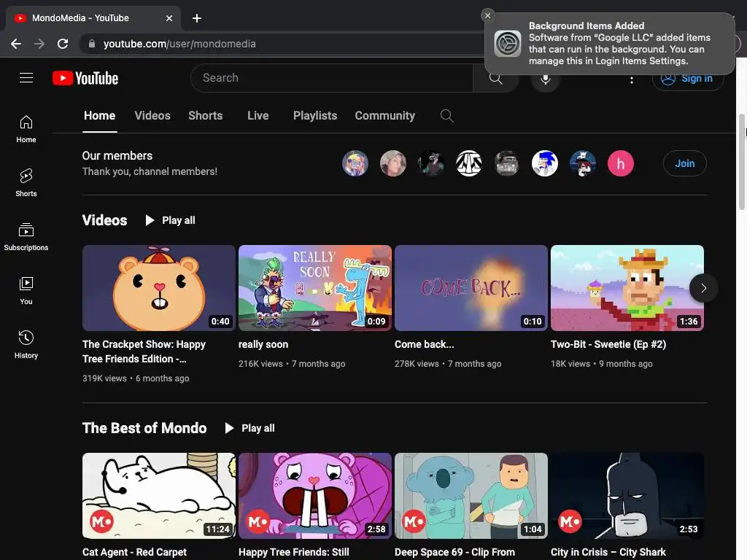Click 'Our members' heading text
Image resolution: width=747 pixels, height=560 pixels.
pos(117,156)
